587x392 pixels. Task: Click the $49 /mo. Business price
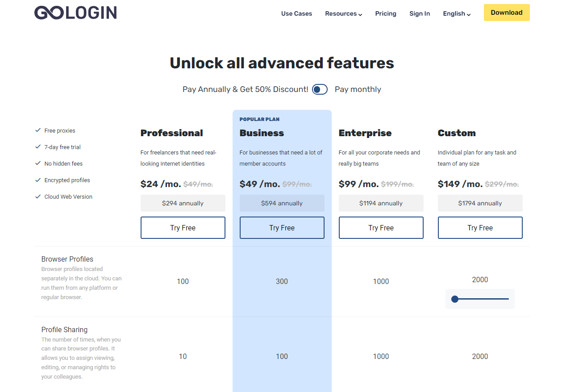pos(260,184)
